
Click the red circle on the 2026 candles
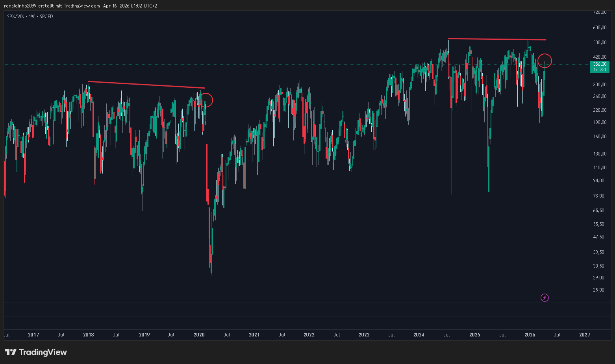pyautogui.click(x=545, y=61)
